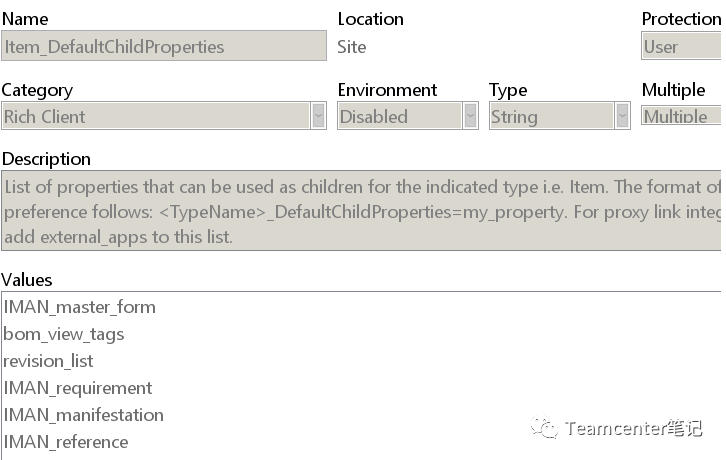Screen dimensions: 726x460
Task: Pick revision_list from the Values list
Action: pos(48,361)
